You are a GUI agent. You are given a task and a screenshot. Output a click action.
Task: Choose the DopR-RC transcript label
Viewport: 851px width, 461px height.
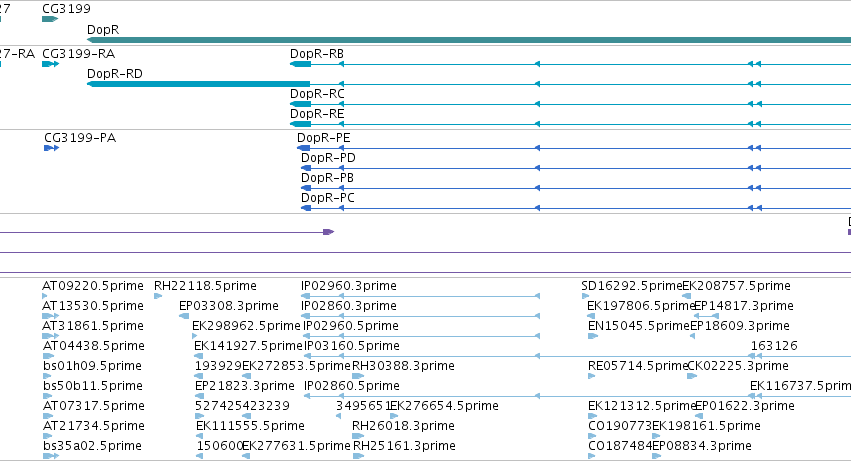click(317, 93)
